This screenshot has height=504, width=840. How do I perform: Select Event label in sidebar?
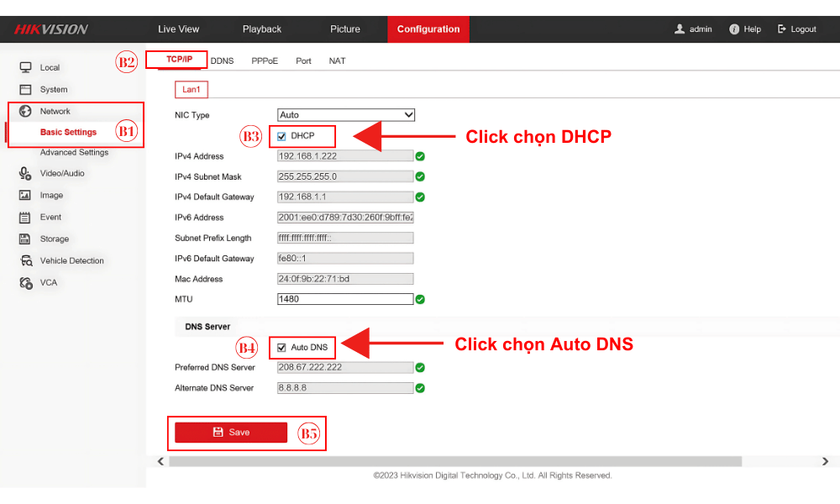pos(50,217)
